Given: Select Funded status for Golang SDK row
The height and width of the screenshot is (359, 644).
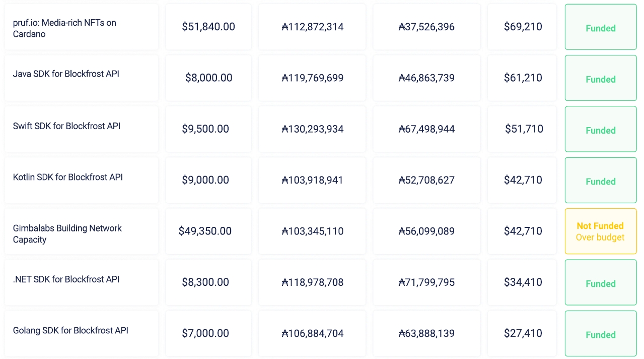Looking at the screenshot, I should 600,335.
